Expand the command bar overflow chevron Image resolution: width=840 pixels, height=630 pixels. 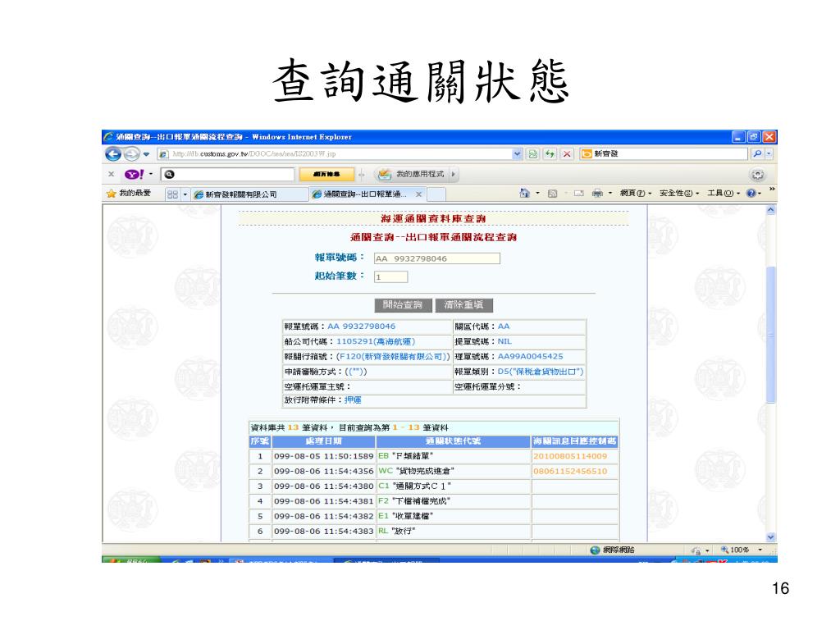tap(771, 189)
